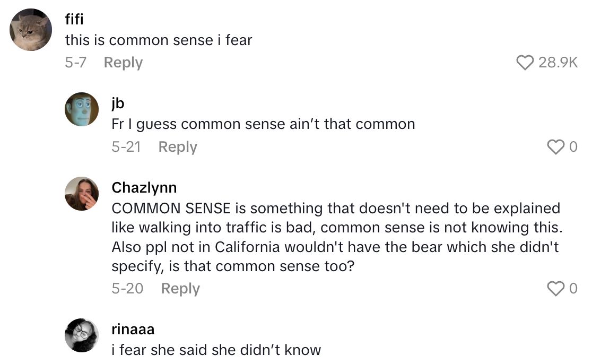The height and width of the screenshot is (364, 592).
Task: Reply to Chazlynn's comment
Action: pos(180,289)
